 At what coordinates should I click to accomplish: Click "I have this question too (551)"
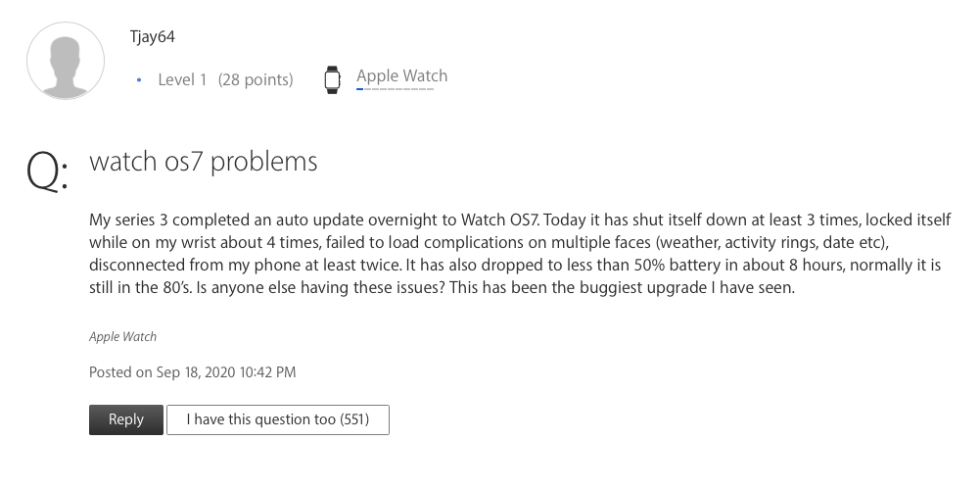coord(278,419)
